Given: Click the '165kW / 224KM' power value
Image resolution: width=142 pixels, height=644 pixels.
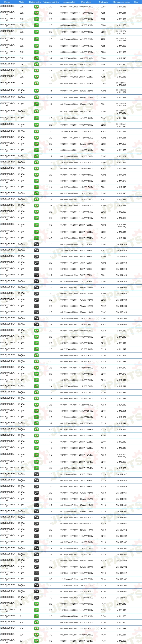Looking at the screenshot, I should coord(86,423).
